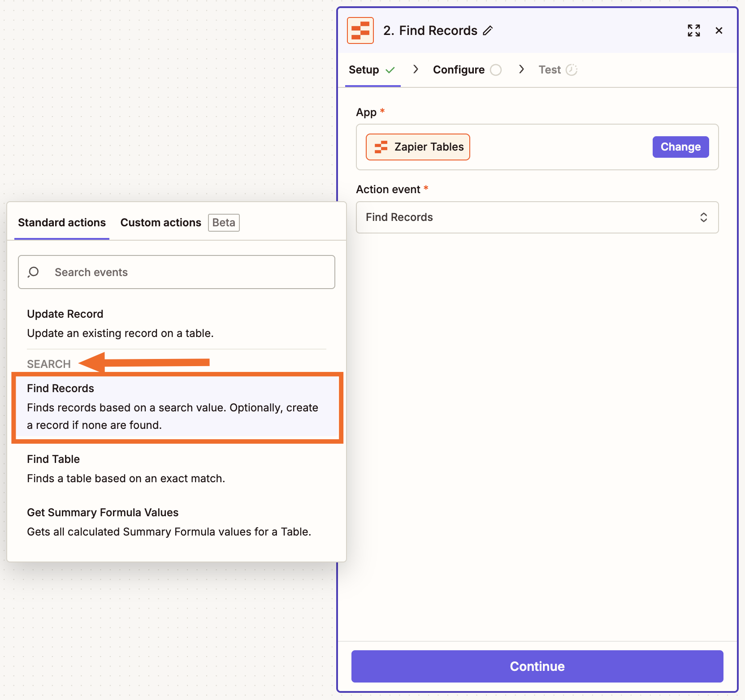Click the Zapier Tables icon inside the App field
Viewport: 745px width, 700px height.
tap(382, 147)
